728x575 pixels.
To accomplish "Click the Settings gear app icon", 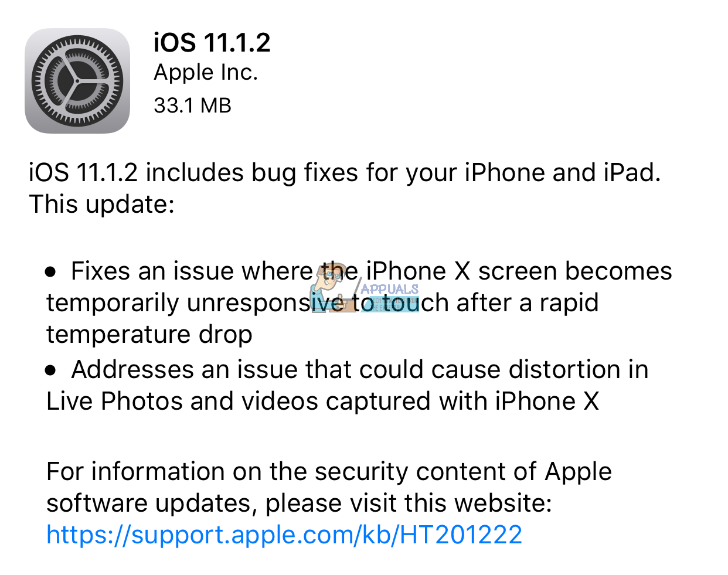I will pos(77,81).
